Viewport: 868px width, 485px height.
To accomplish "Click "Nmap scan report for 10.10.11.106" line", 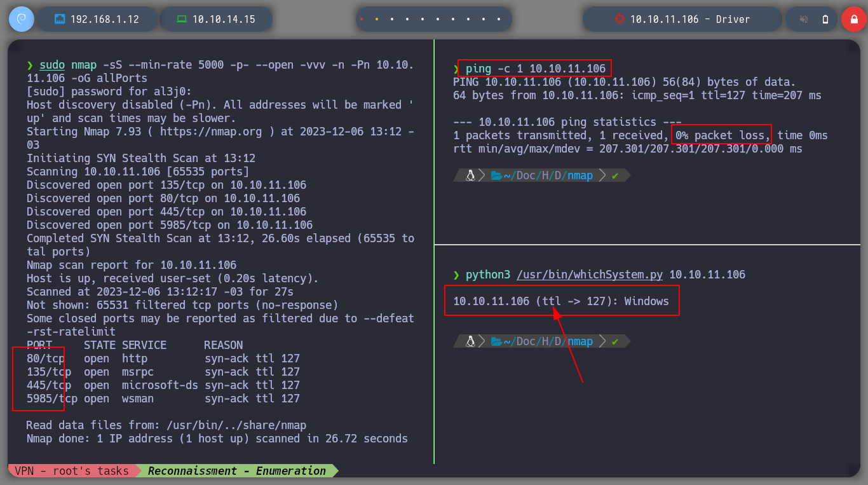I will click(132, 265).
